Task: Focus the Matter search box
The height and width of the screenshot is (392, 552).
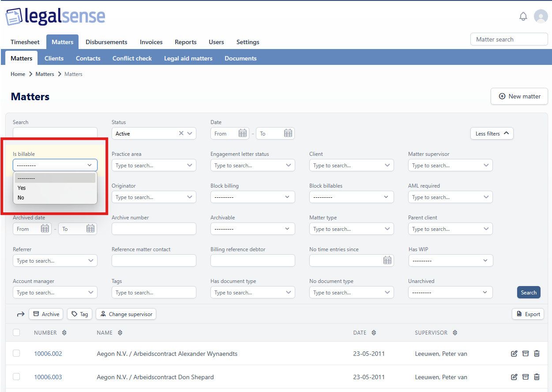Action: point(509,39)
